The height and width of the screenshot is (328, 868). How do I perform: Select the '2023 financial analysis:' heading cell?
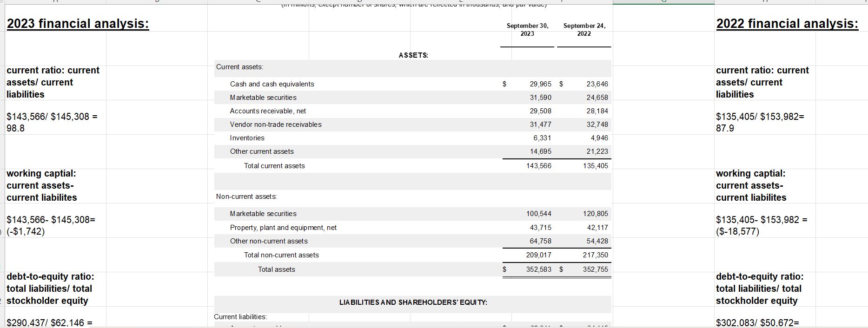point(78,23)
